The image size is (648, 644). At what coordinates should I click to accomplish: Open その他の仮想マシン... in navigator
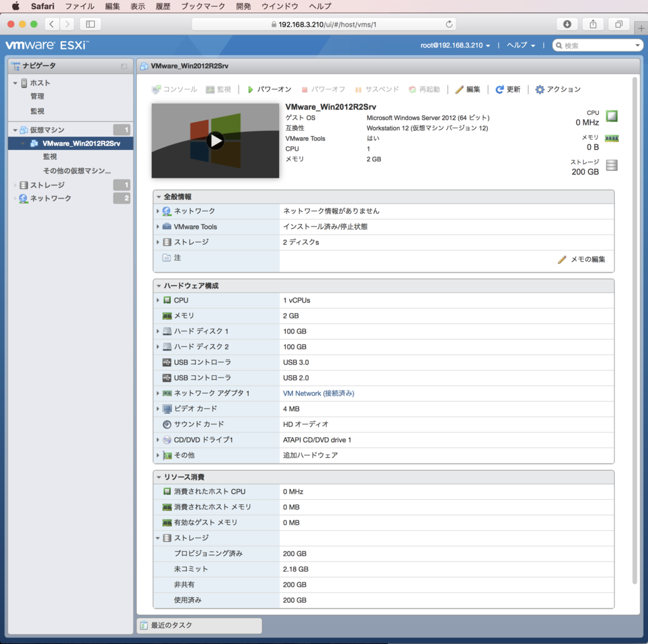click(77, 171)
